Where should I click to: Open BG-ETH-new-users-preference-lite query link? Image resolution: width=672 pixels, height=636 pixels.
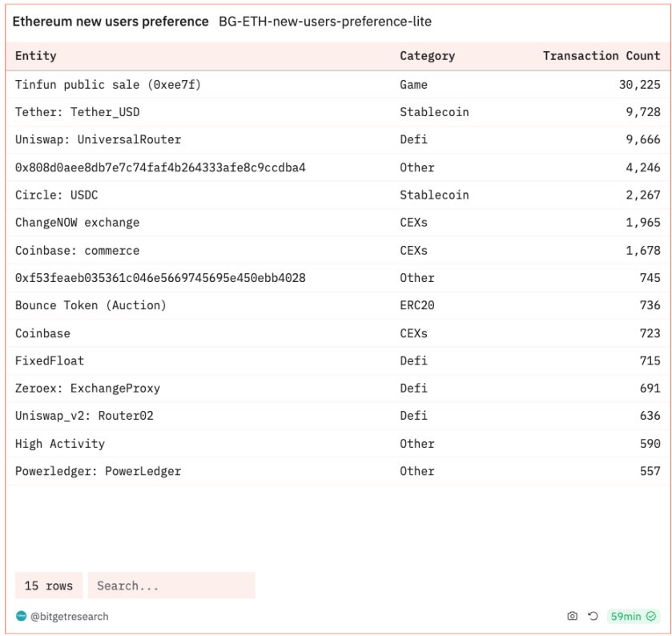325,22
